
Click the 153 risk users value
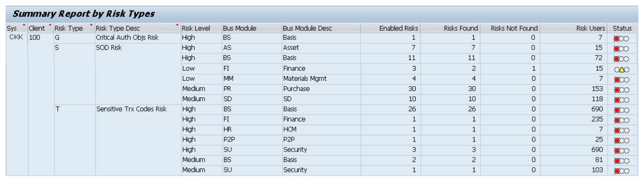pos(596,90)
